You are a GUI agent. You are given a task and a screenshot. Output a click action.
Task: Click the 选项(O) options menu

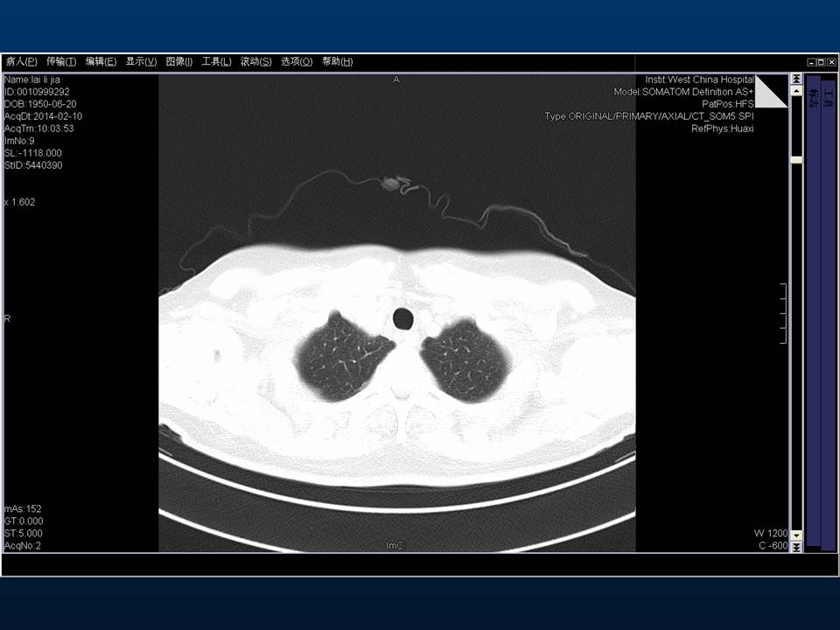(x=297, y=61)
